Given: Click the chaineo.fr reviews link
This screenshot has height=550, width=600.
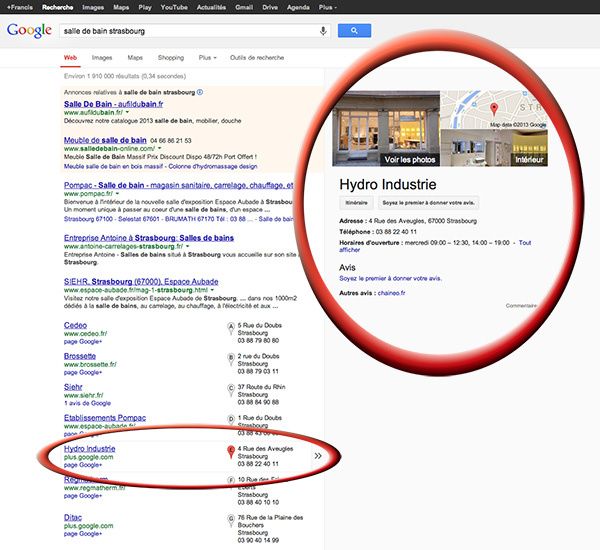Looking at the screenshot, I should click(391, 293).
